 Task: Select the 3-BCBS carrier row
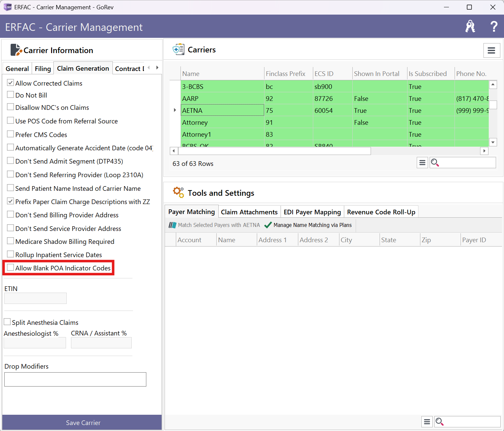[335, 87]
